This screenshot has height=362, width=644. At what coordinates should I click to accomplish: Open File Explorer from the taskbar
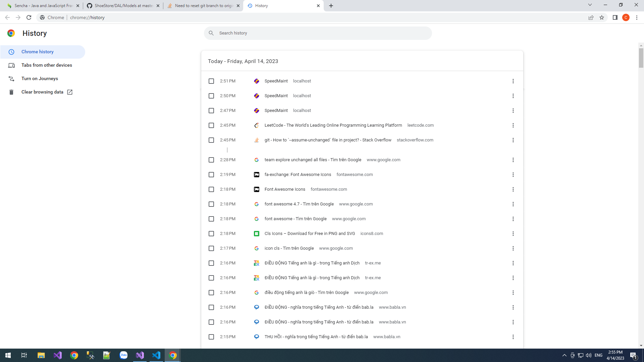[41, 355]
